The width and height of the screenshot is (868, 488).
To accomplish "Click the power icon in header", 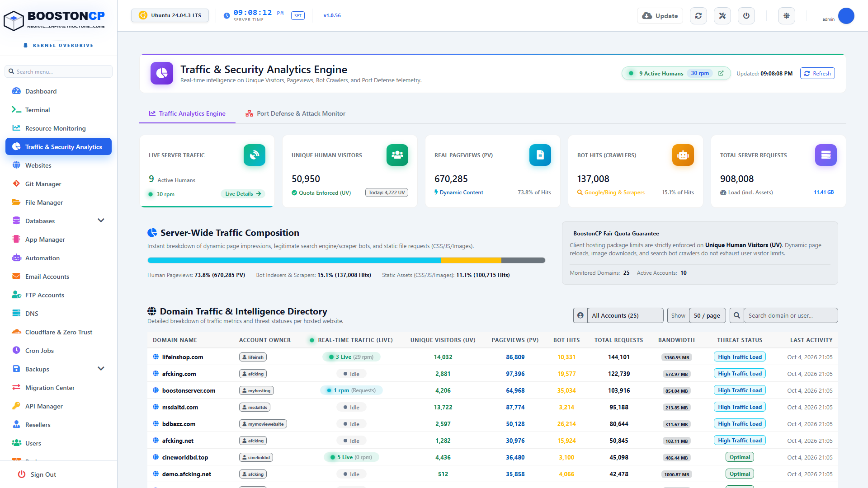I will (746, 16).
